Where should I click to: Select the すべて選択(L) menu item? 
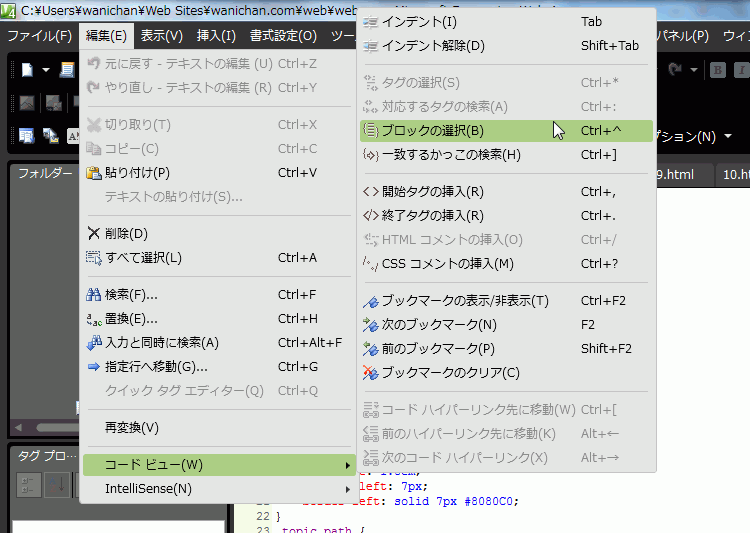click(219, 258)
